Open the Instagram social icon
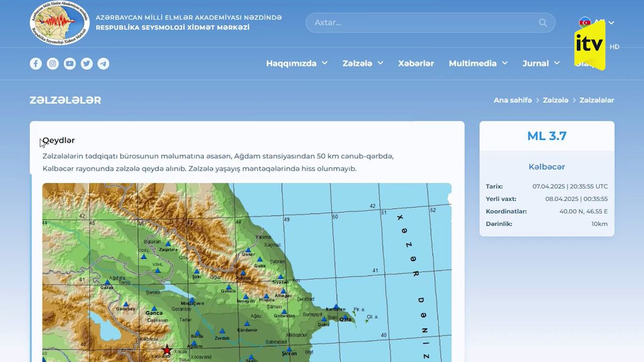 [x=53, y=64]
